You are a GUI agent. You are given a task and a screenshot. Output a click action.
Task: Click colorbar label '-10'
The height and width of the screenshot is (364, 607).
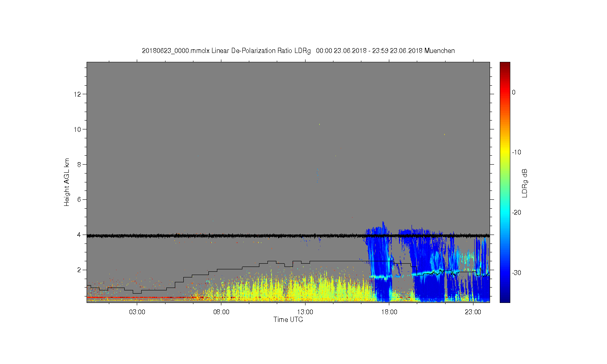[516, 152]
